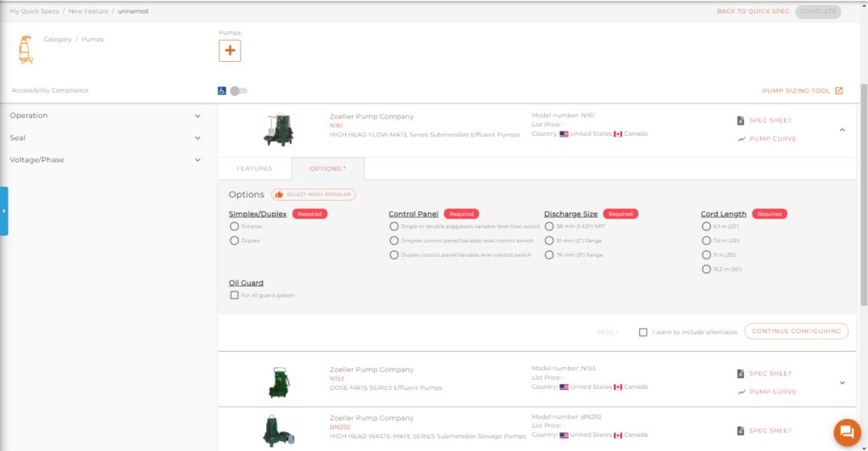Click the BN292 spec sheet document icon
This screenshot has height=451, width=868.
(x=741, y=431)
